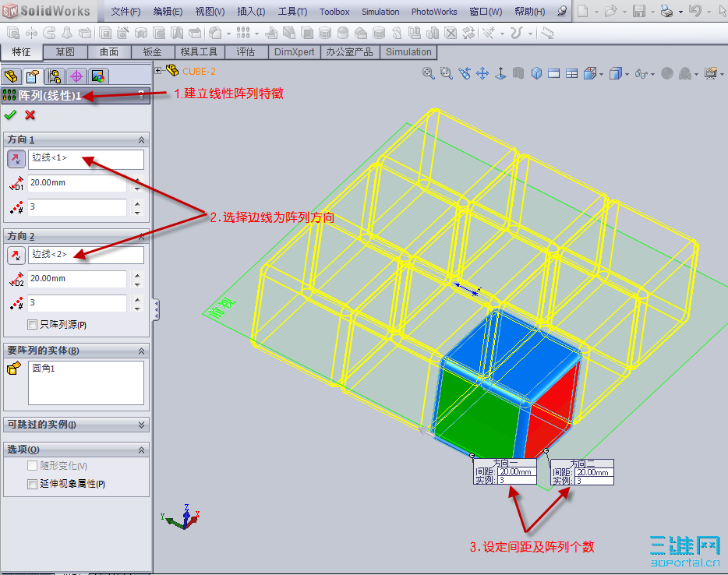Switch to the PropertyManager tab icon
Viewport: 728px width, 575px height.
point(33,76)
